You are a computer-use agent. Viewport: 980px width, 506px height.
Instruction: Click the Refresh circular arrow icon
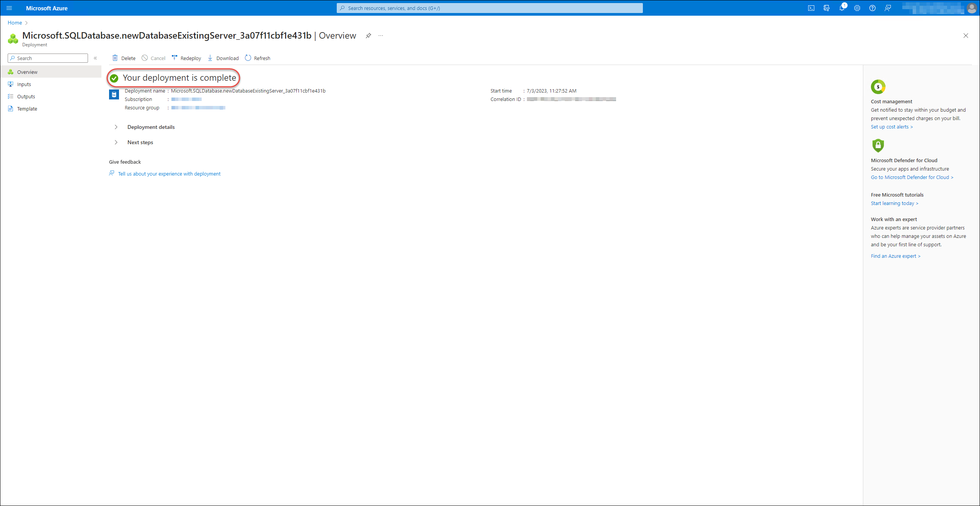coord(248,58)
